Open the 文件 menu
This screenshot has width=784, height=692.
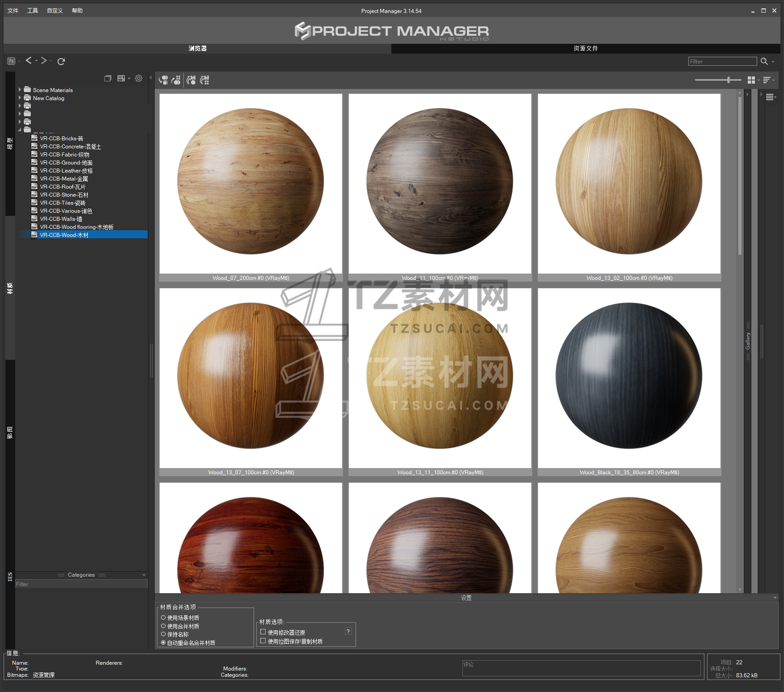pyautogui.click(x=13, y=11)
